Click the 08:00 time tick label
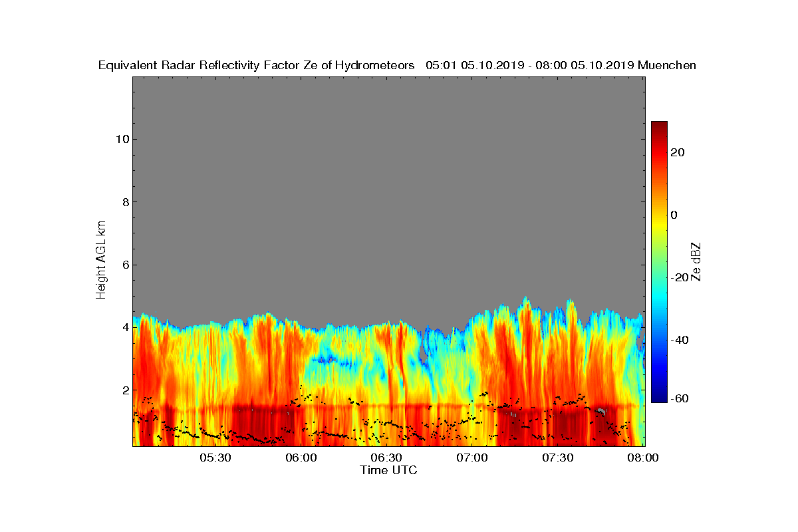This screenshot has height=532, width=798. coord(643,458)
